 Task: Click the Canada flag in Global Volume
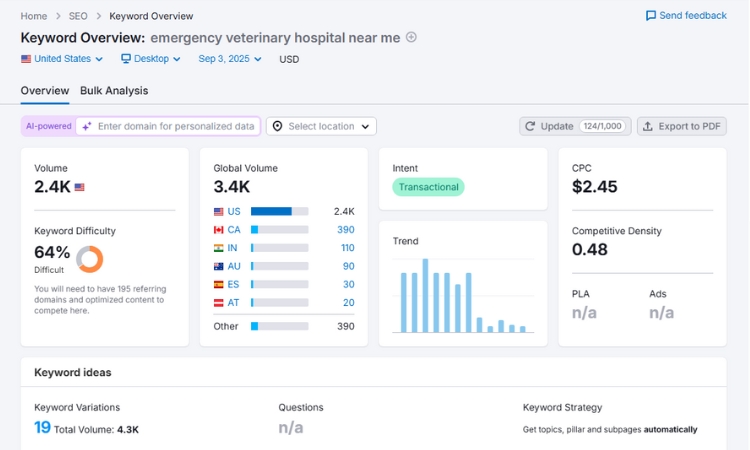point(219,230)
